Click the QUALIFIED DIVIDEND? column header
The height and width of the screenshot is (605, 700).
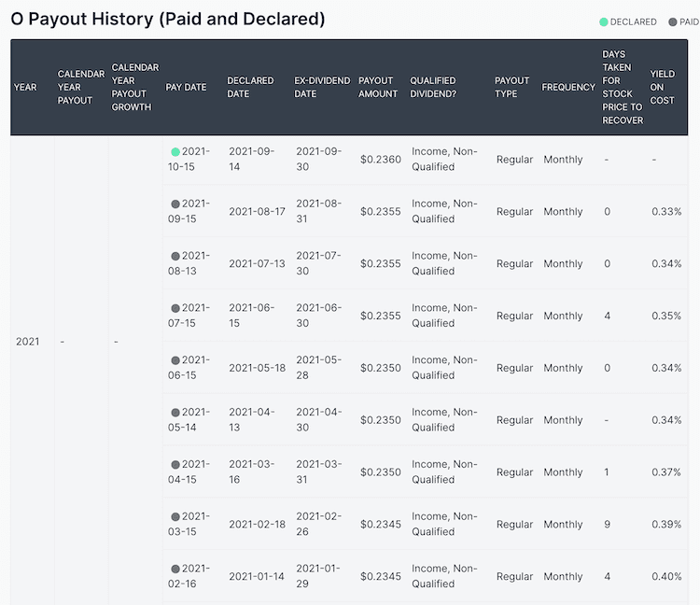(x=433, y=87)
